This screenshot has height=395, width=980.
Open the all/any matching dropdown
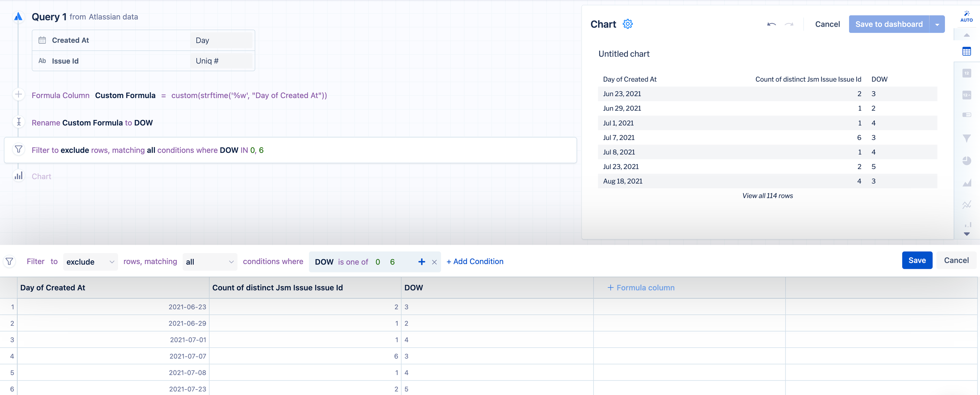tap(210, 262)
